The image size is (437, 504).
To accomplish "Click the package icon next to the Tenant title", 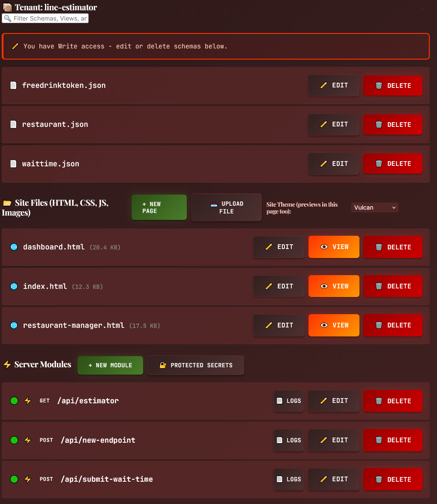I will pyautogui.click(x=7, y=7).
